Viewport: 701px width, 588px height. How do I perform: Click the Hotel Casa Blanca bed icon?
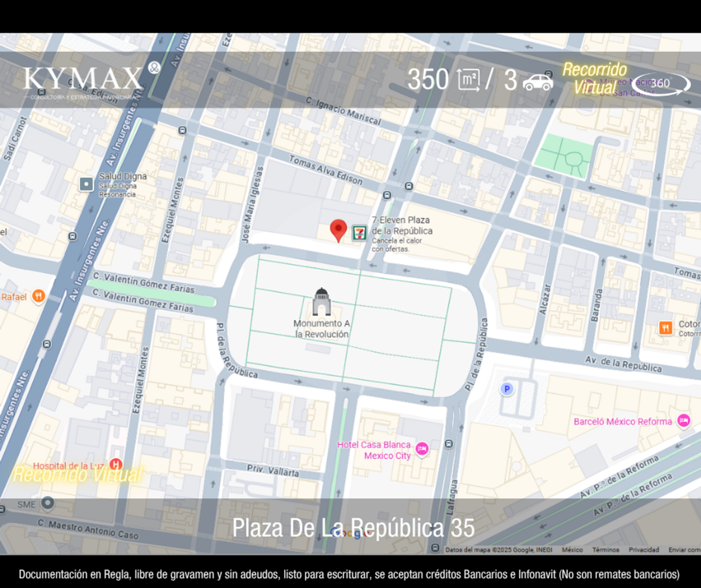422,449
